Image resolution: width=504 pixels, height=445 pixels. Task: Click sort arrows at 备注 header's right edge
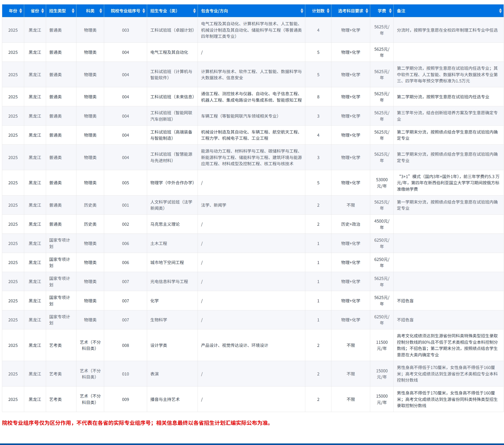click(x=500, y=11)
